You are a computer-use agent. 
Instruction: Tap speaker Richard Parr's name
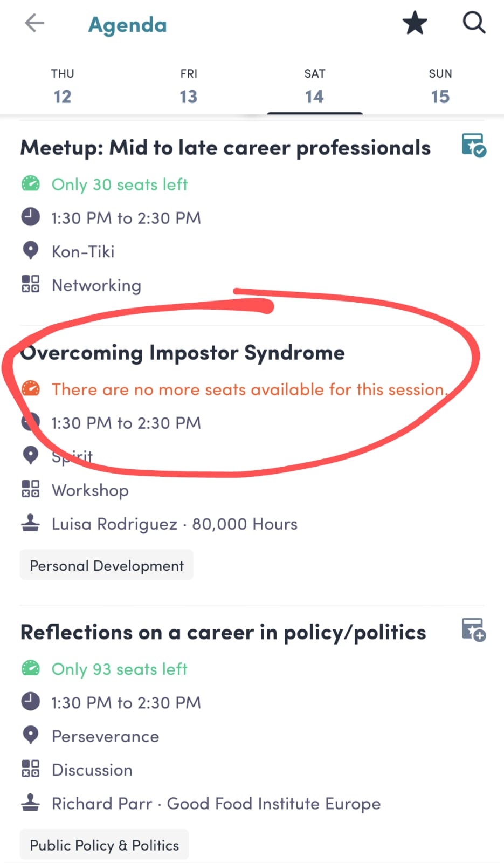[x=102, y=804]
